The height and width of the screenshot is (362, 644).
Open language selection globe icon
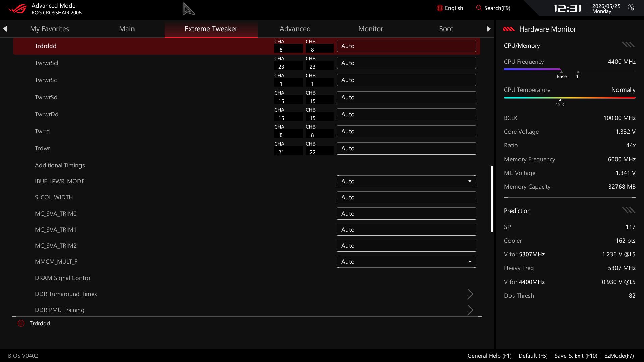point(440,8)
